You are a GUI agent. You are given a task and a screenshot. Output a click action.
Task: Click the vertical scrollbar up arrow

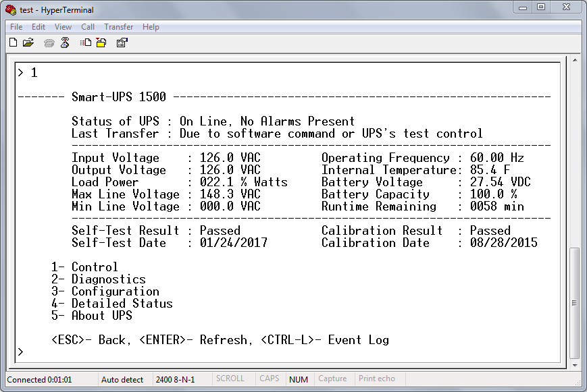(x=575, y=60)
